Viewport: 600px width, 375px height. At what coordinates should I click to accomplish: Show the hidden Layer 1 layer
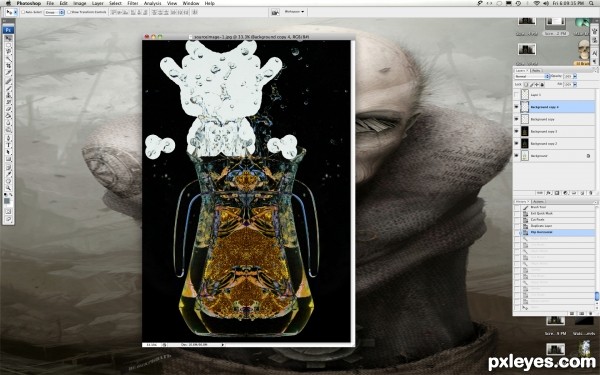517,95
